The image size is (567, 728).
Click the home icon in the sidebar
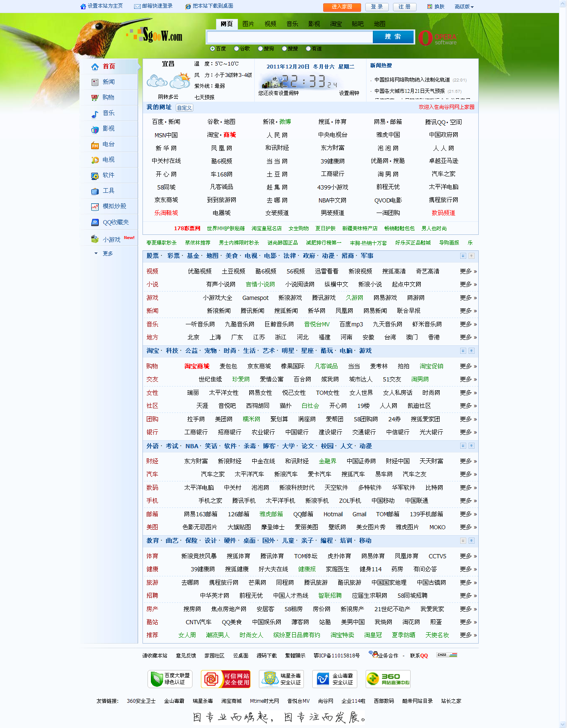point(95,67)
